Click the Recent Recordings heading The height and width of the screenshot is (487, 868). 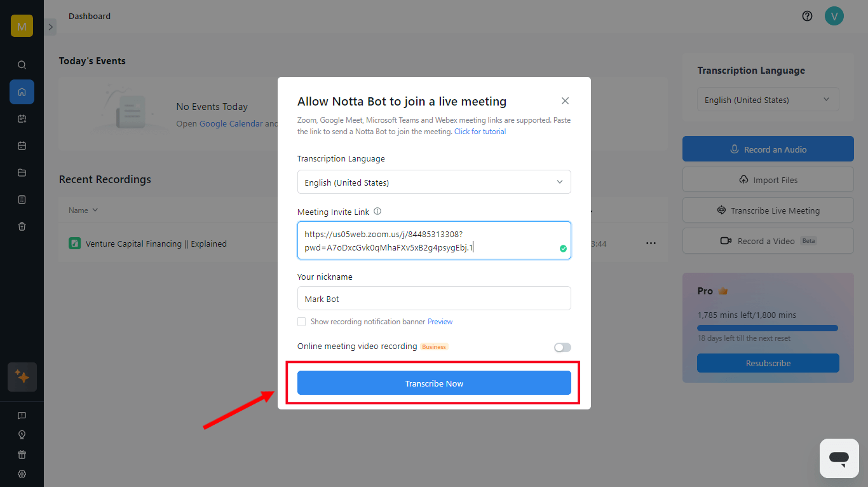[105, 179]
